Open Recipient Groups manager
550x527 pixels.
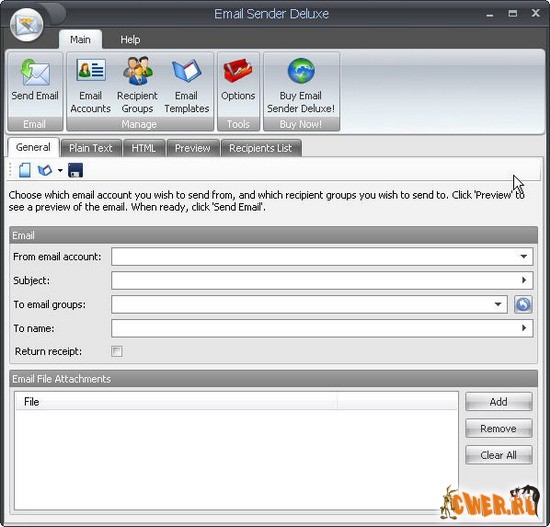tap(138, 71)
